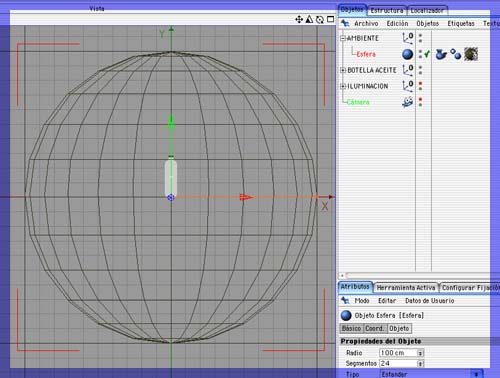Switch to the Objetos tab
500x378 pixels.
[x=352, y=10]
